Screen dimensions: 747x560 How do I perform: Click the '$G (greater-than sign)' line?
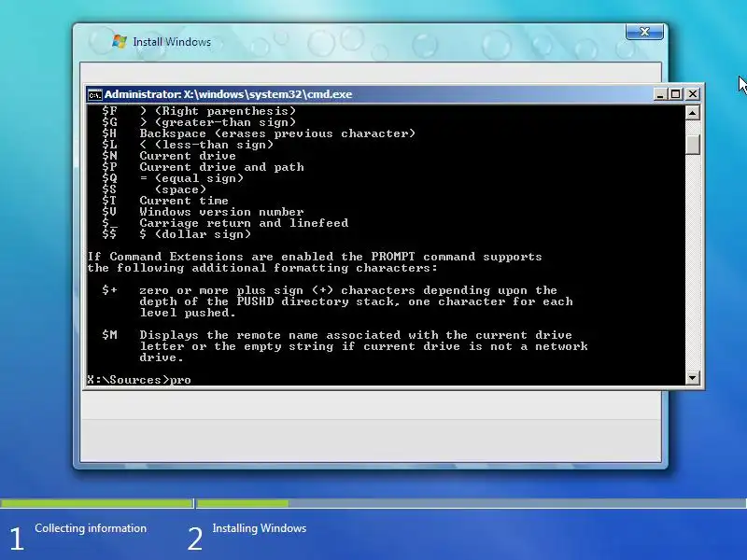199,122
